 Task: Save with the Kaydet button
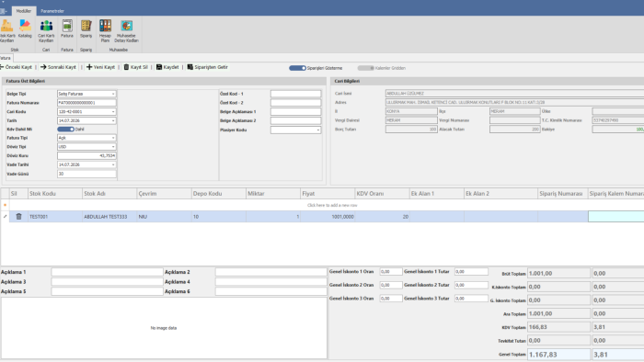click(x=167, y=67)
